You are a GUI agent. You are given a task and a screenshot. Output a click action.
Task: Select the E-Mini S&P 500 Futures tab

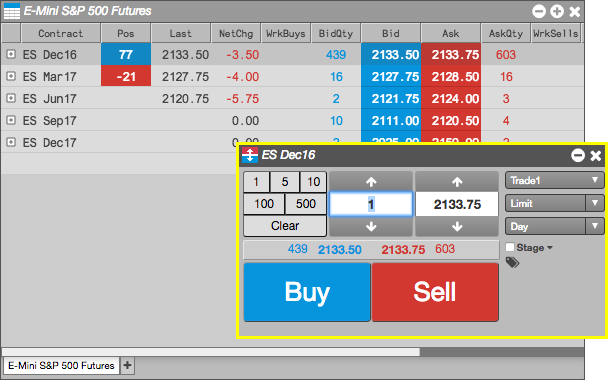(61, 366)
